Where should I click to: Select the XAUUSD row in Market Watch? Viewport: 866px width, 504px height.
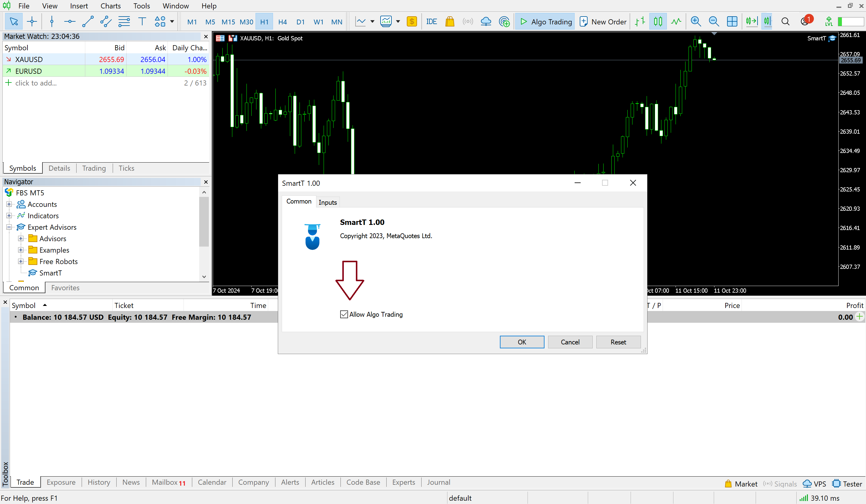point(106,59)
